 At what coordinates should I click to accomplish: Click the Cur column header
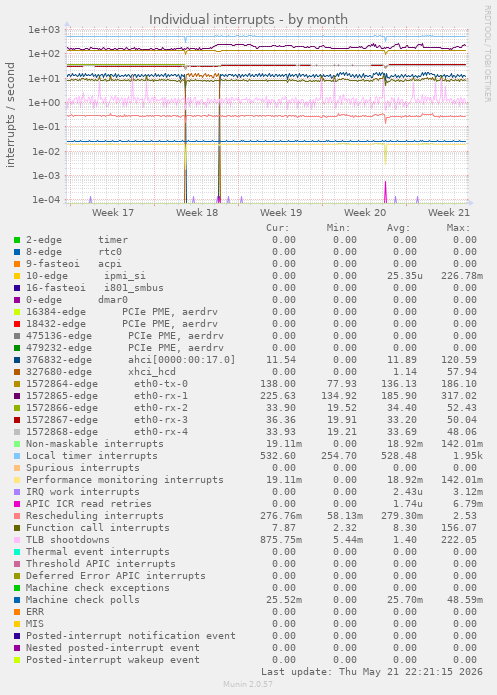coord(278,228)
